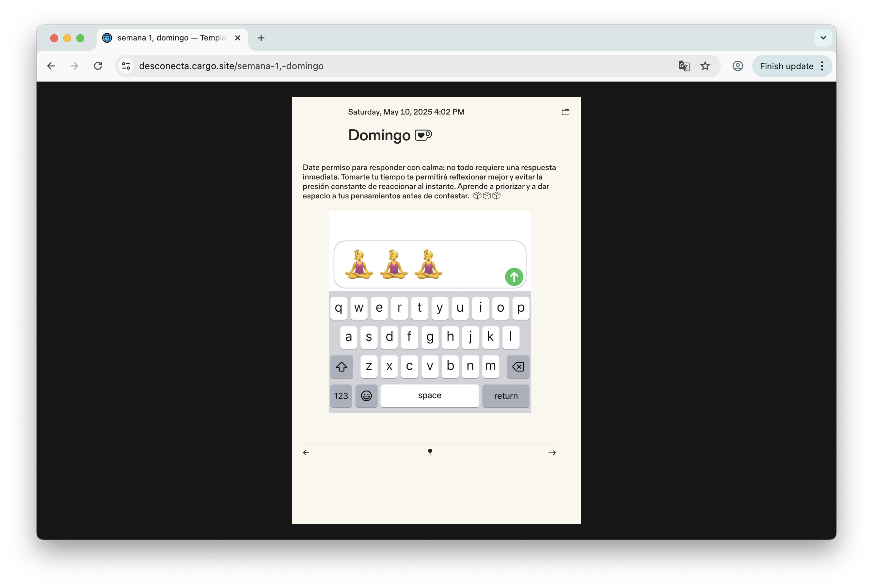
Task: Open the Chrome profile icon
Action: coord(737,66)
